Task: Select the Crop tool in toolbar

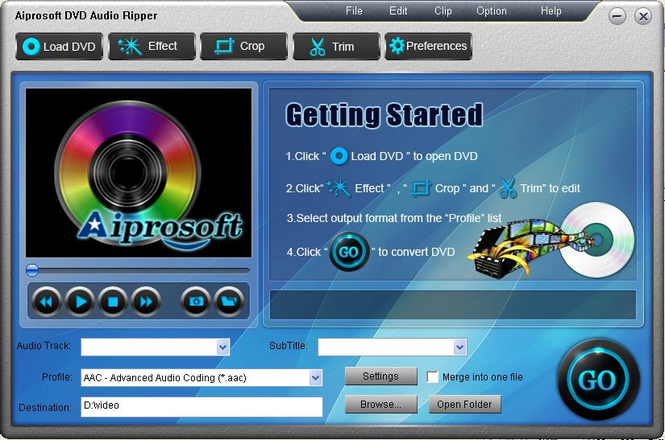Action: [x=244, y=46]
